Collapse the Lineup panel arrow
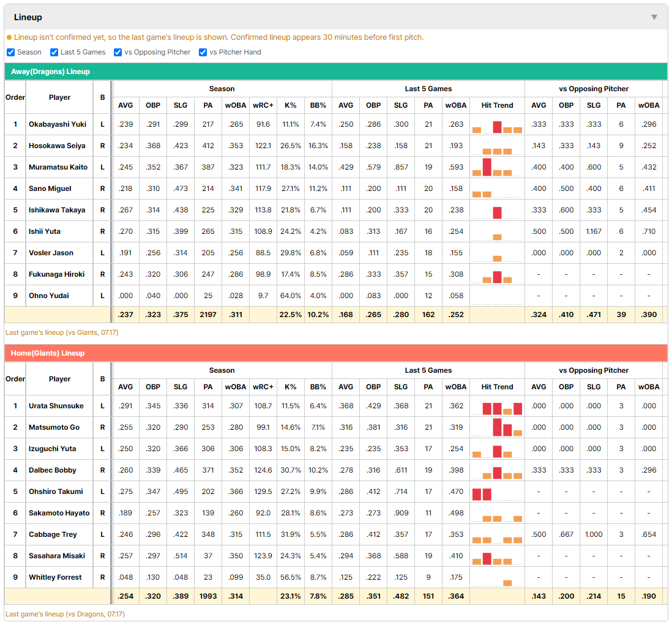672x625 pixels. click(x=654, y=17)
